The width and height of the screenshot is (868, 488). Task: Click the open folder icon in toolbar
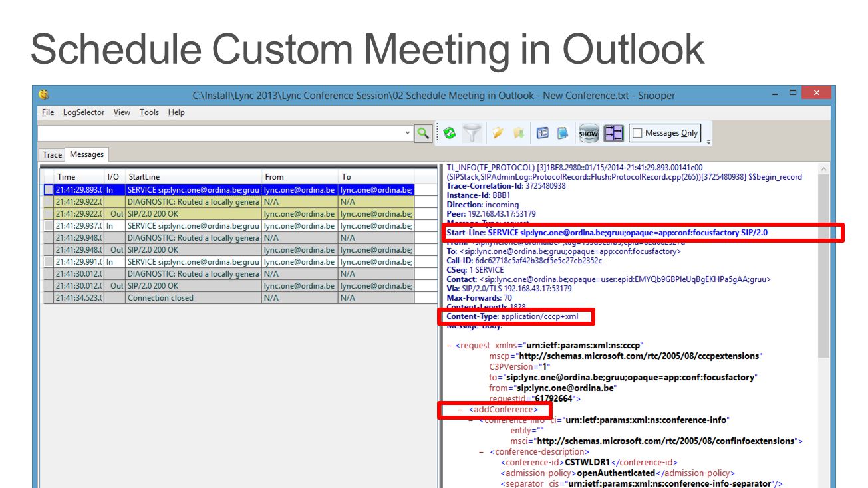point(498,134)
